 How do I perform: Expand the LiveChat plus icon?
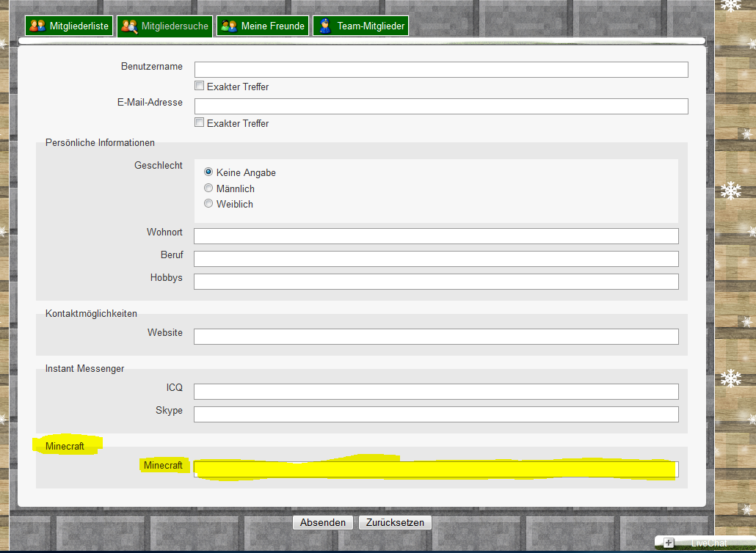pos(668,543)
